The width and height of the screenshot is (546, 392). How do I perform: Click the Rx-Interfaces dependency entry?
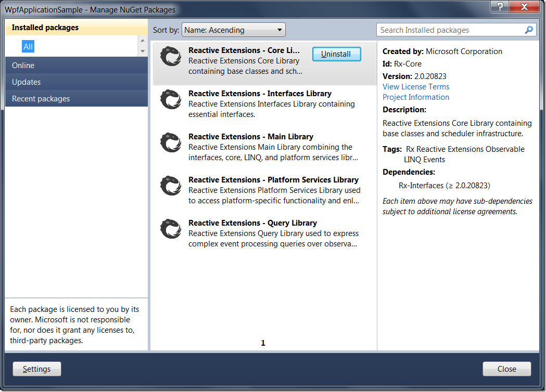pyautogui.click(x=445, y=186)
